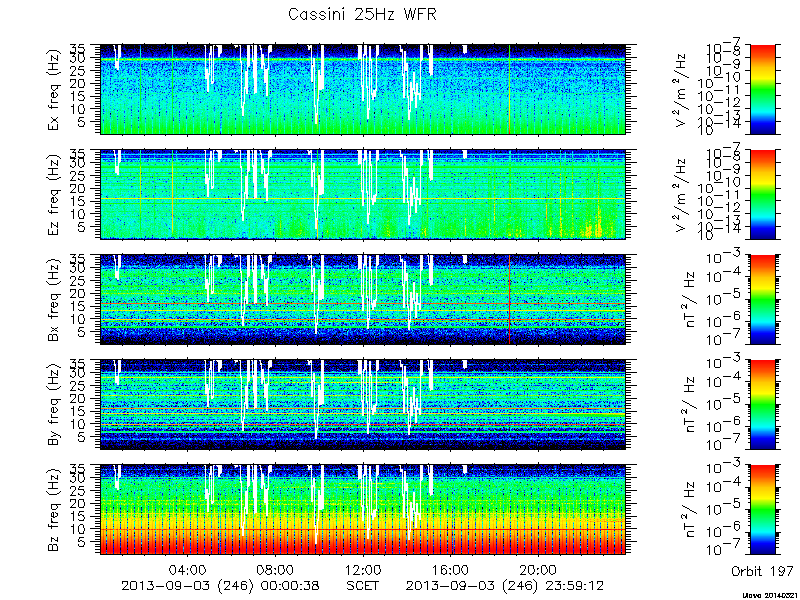The width and height of the screenshot is (800, 600).
Task: Open the Ez electric field spectrogram panel
Action: point(363,194)
